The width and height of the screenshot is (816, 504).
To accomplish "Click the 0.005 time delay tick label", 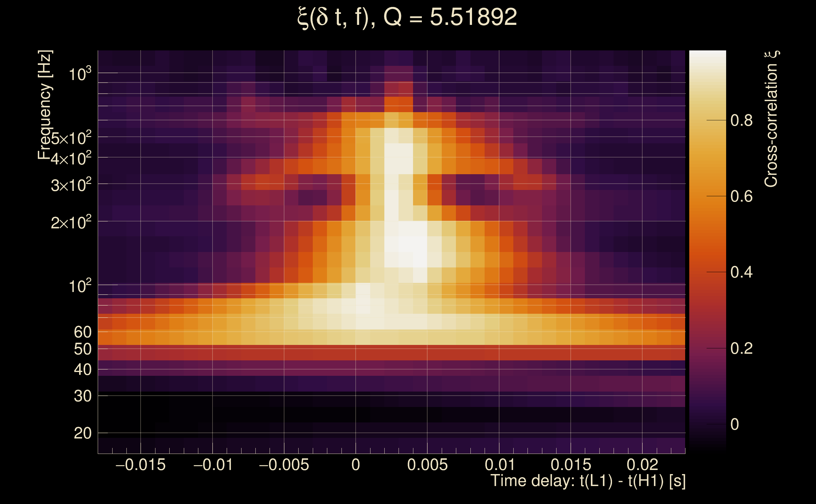I will (x=427, y=465).
